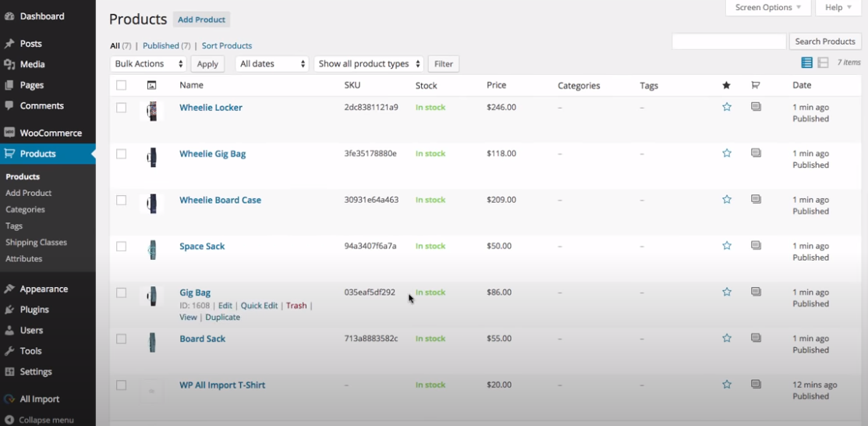868x426 pixels.
Task: Trash the Gig Bag product
Action: click(x=296, y=305)
